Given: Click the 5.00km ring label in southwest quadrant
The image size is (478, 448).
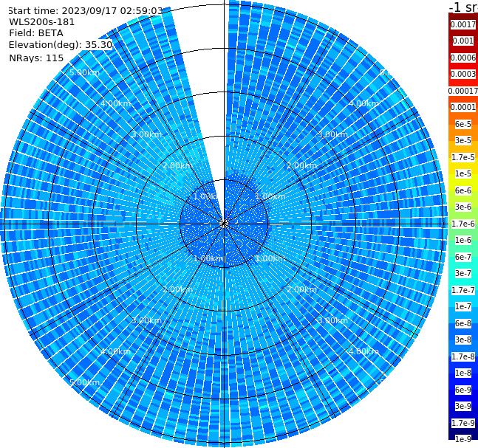Looking at the screenshot, I should pos(84,382).
